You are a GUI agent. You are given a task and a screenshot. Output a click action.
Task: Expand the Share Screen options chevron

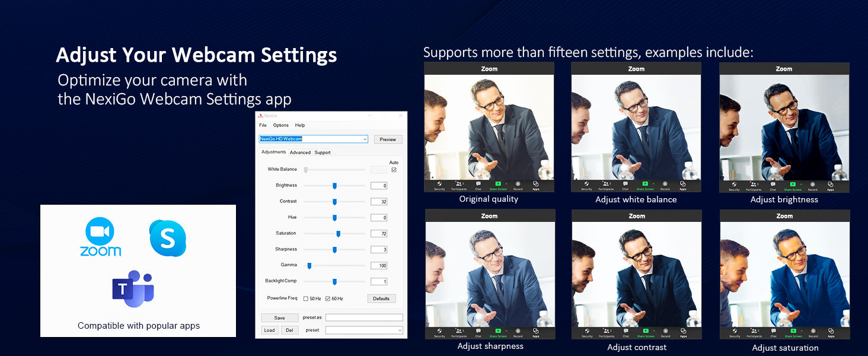click(506, 183)
